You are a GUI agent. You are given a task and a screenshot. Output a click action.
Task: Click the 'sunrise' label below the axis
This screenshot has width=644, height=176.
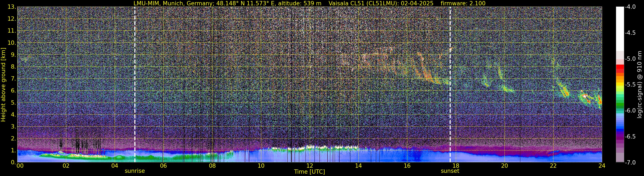[x=135, y=171]
